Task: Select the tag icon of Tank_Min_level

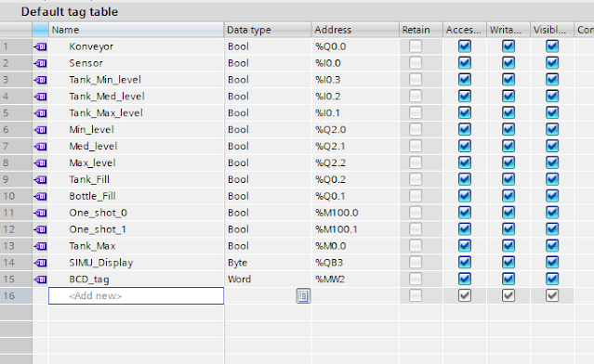Action: 40,80
